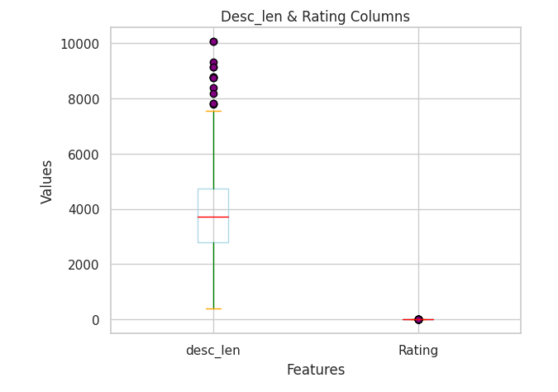Viewport: 558px width, 392px height.
Task: Click the 'Features' x-axis label
Action: [x=315, y=370]
